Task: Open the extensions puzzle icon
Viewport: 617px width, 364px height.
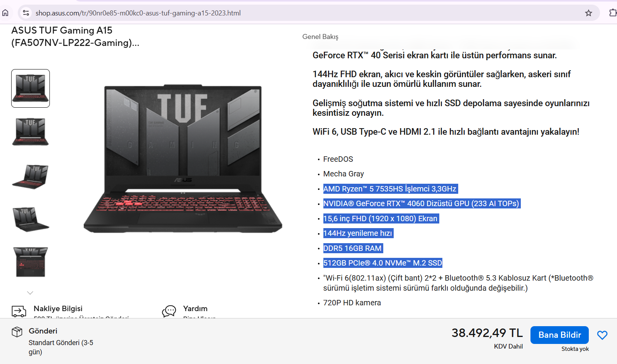Action: click(613, 13)
